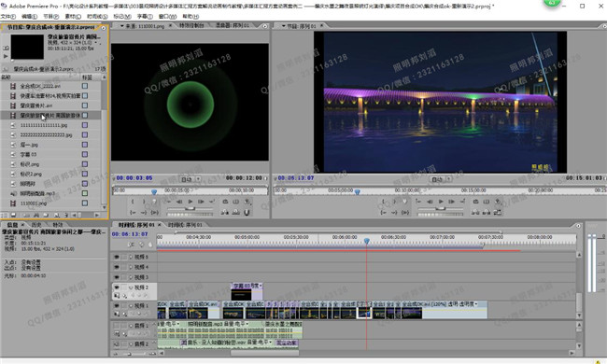Expand the 视频 4 track

131,267
